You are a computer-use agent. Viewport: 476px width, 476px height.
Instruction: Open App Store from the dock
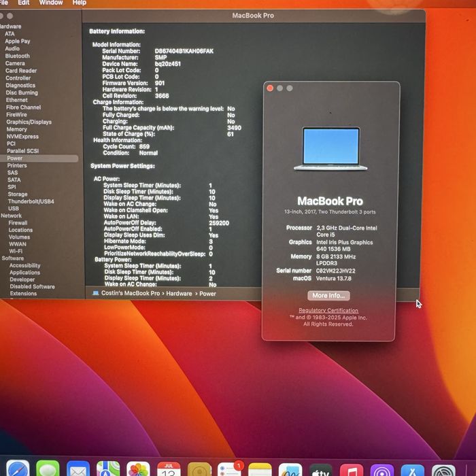pyautogui.click(x=412, y=471)
